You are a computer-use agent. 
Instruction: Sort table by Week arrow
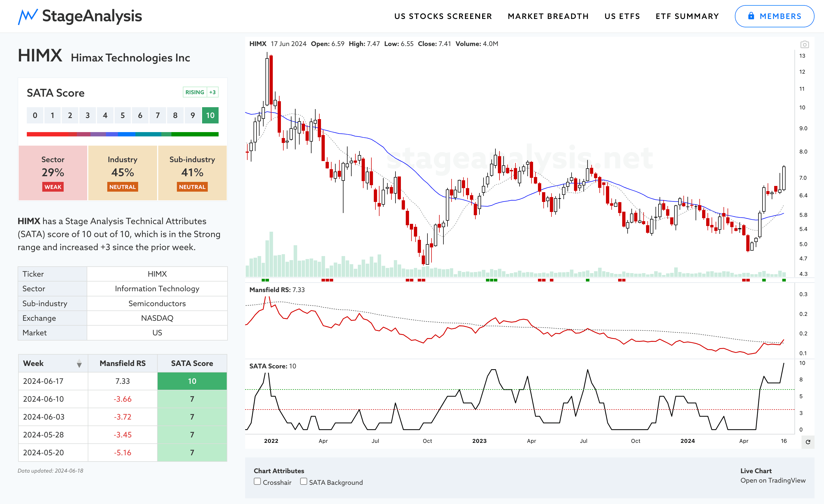(79, 364)
